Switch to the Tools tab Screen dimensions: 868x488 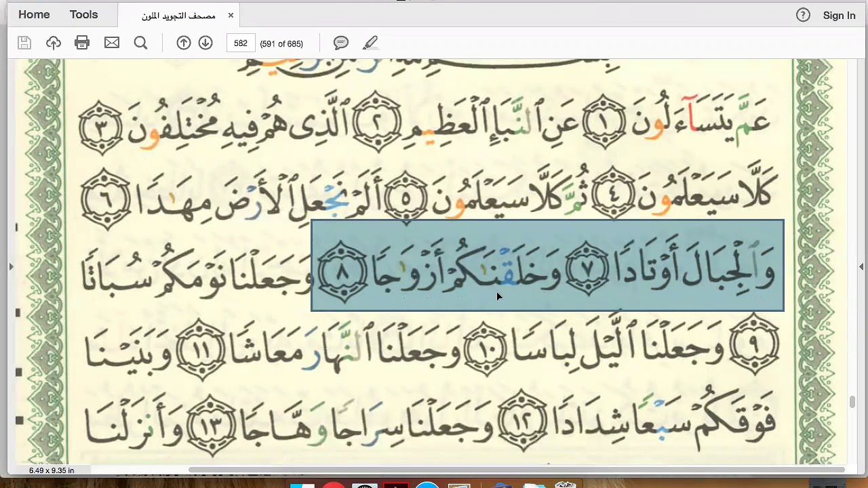(83, 15)
